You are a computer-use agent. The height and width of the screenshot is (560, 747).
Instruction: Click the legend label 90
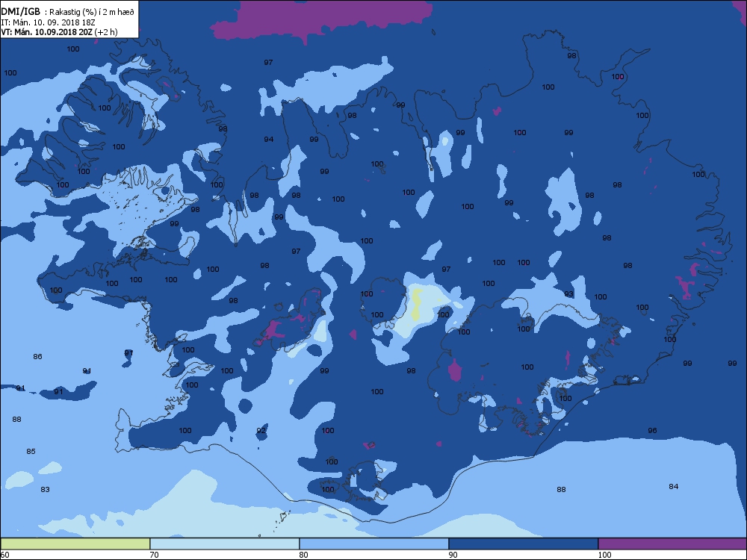[x=453, y=555]
